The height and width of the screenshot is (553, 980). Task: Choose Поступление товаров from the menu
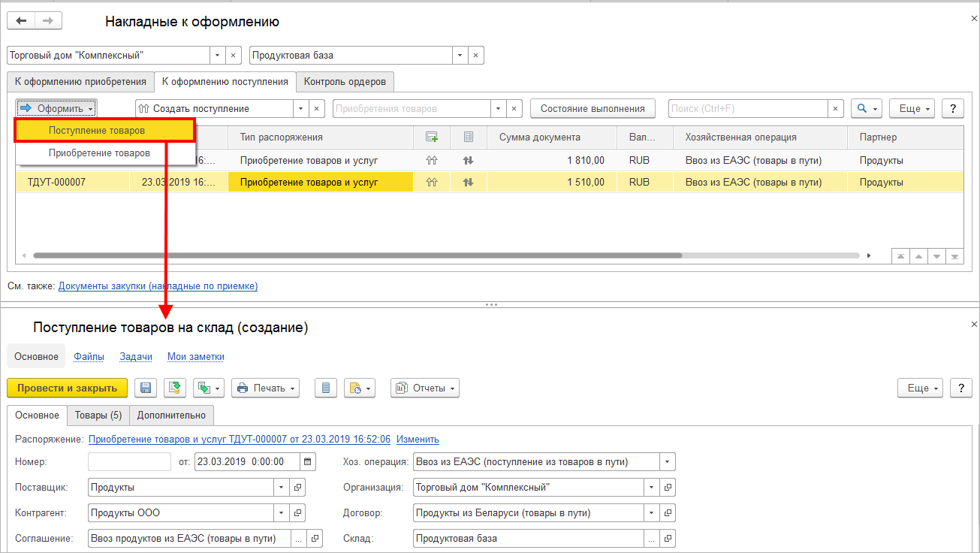[104, 130]
